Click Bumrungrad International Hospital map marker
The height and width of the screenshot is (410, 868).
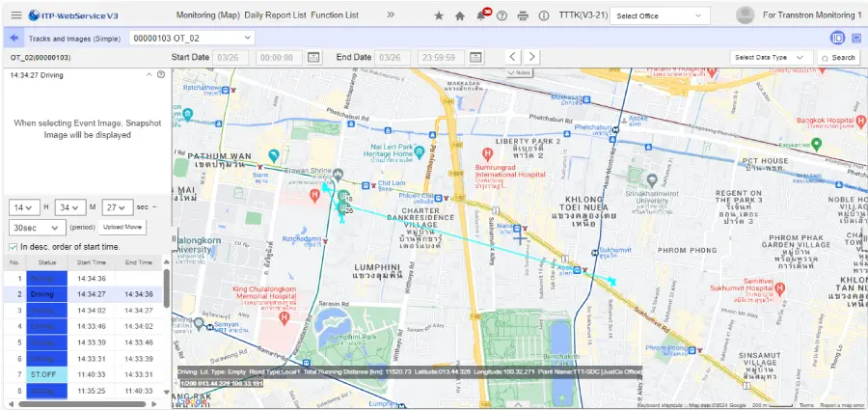click(x=487, y=154)
